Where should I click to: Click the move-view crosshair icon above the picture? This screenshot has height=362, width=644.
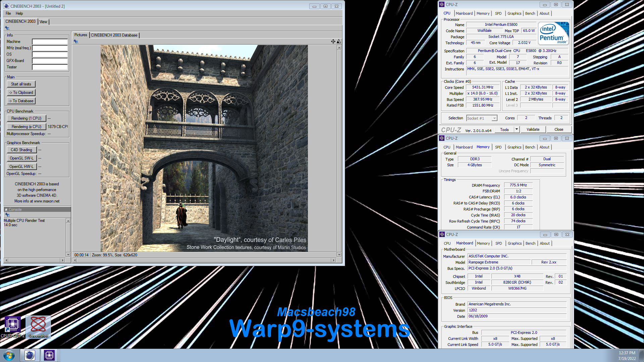tap(333, 42)
